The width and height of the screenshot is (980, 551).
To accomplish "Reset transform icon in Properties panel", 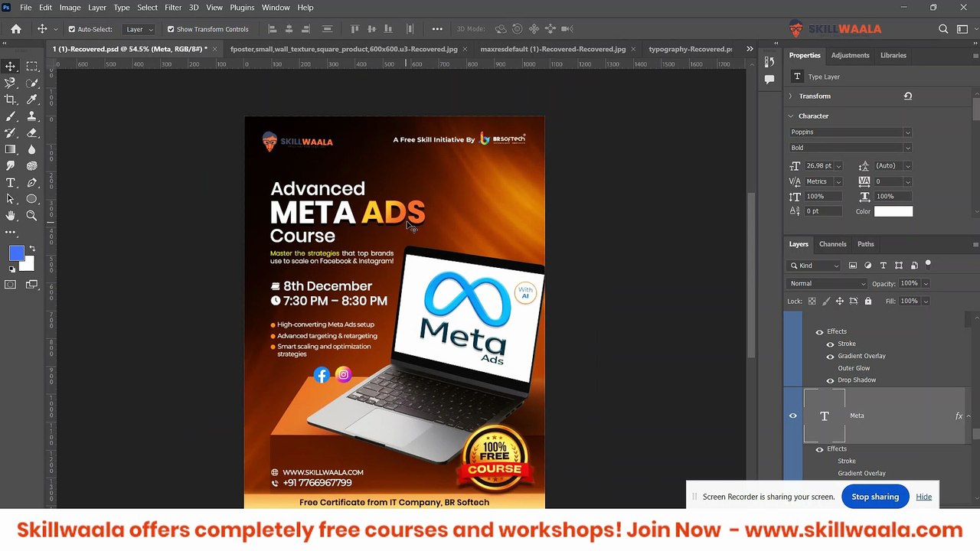I will [x=908, y=96].
